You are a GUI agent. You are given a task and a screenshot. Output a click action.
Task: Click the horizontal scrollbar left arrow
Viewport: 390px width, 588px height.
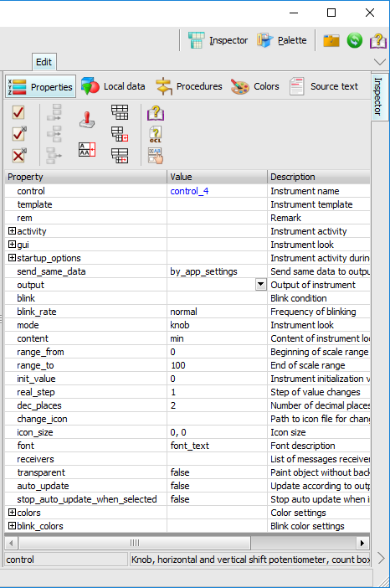coord(11,543)
